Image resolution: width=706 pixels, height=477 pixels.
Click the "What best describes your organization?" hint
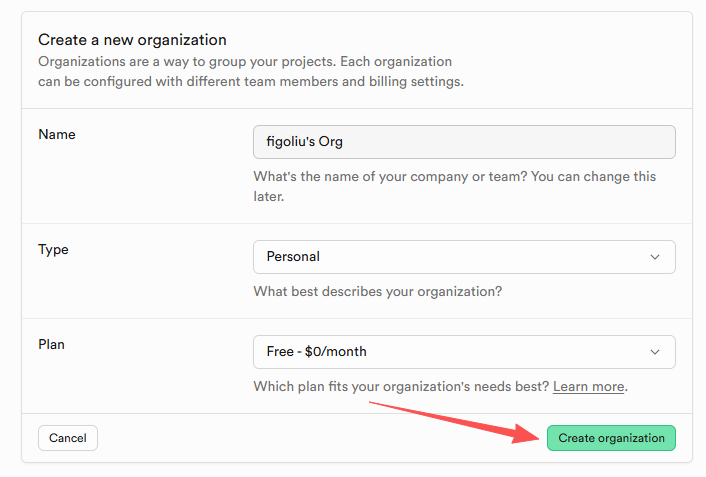[377, 292]
